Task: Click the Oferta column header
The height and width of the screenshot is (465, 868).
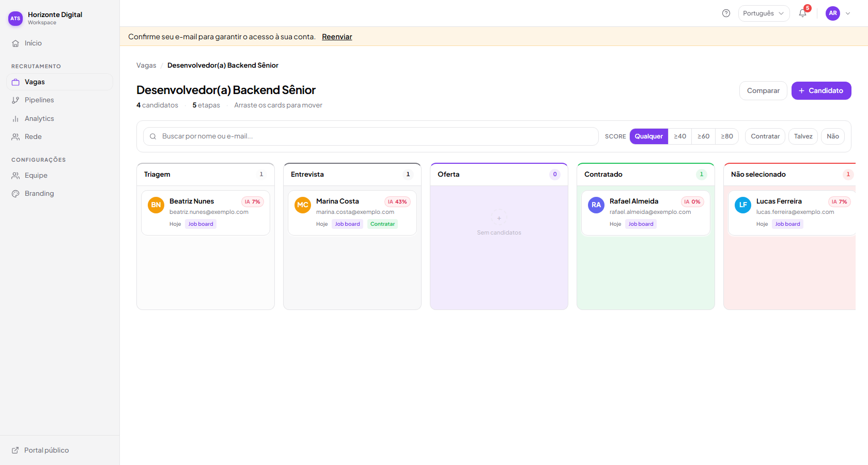Action: click(499, 174)
